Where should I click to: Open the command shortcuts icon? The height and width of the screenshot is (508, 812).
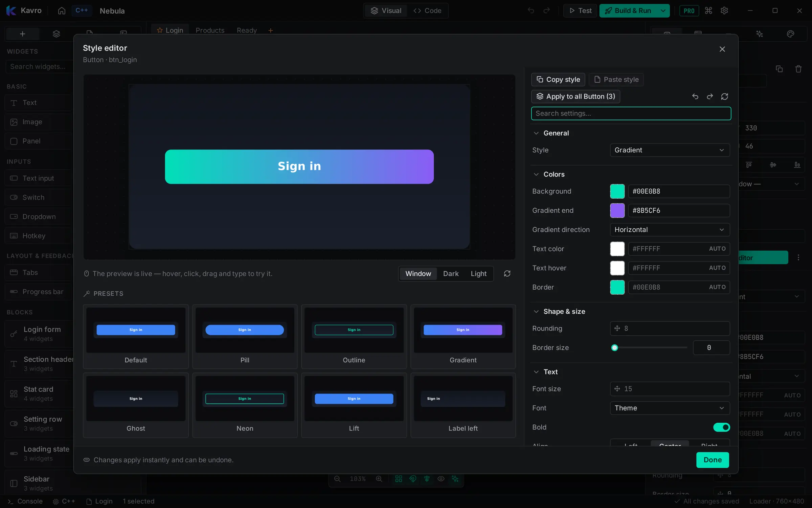[708, 10]
